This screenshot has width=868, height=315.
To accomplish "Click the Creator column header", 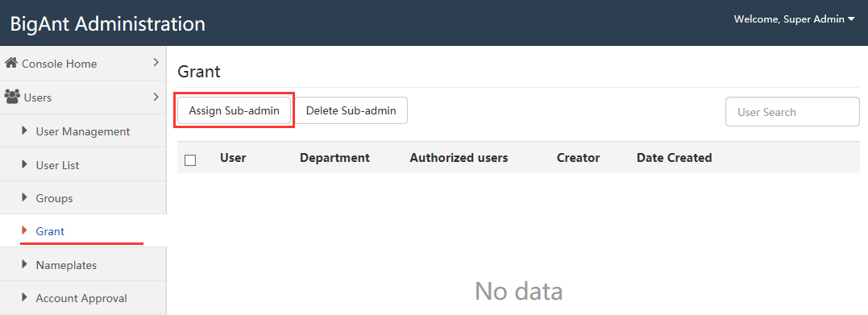I will tap(579, 158).
